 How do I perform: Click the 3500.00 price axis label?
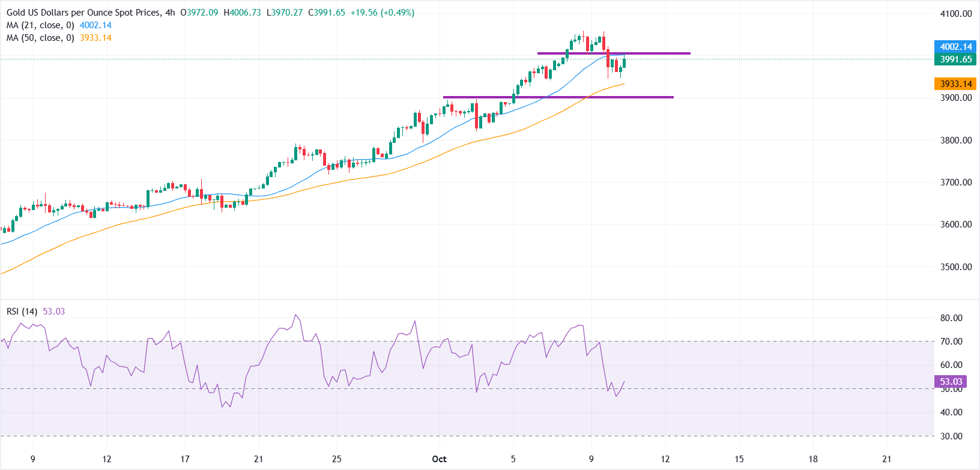coord(956,267)
